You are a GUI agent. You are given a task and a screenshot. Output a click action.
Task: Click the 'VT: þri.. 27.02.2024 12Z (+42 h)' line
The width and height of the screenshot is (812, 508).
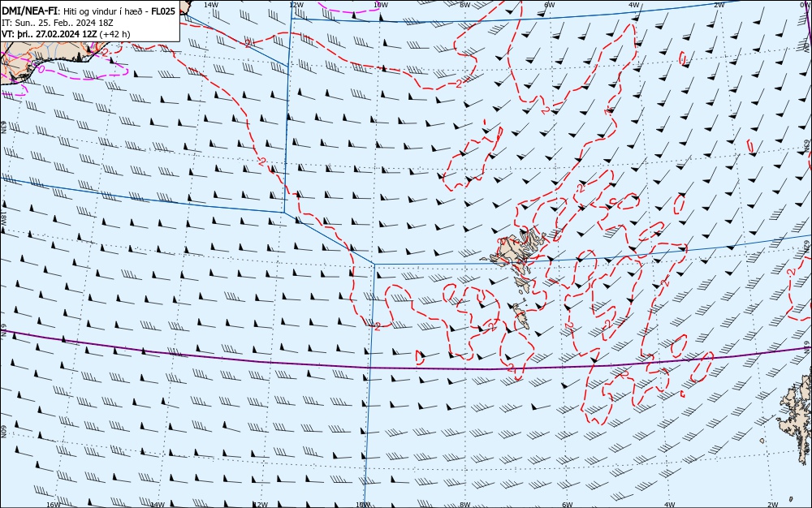pos(67,34)
